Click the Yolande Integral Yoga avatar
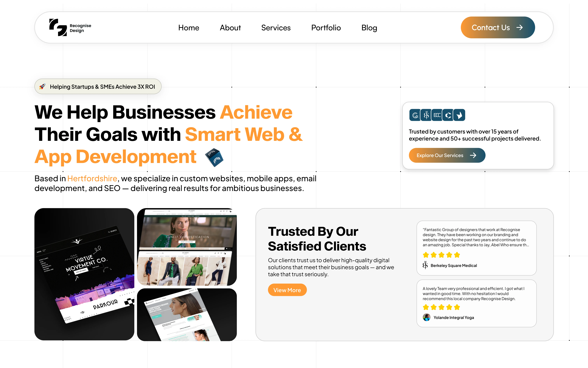 point(426,317)
